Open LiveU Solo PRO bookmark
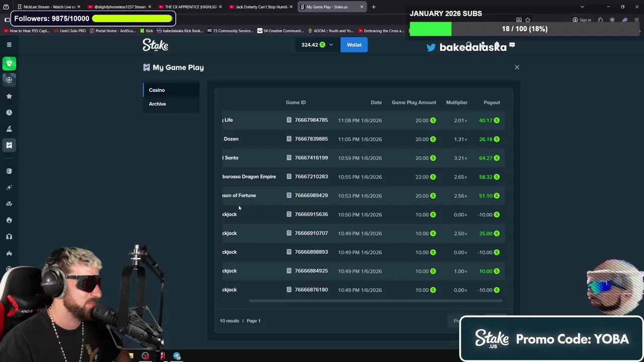 point(70,31)
